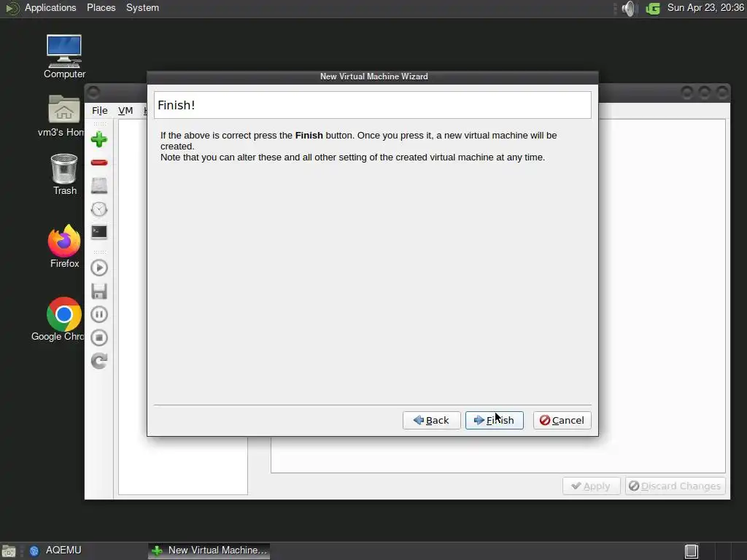Screen dimensions: 747x560
Task: Click the Pause VM icon
Action: pos(99,314)
